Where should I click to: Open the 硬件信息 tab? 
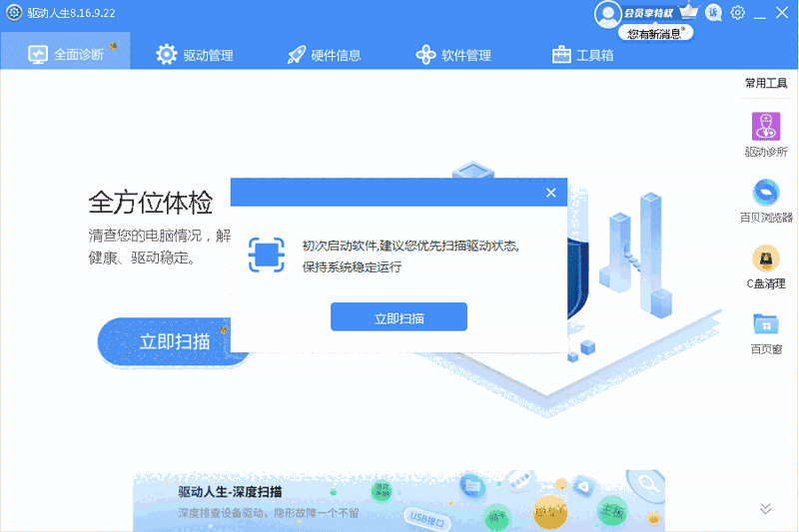coord(324,55)
